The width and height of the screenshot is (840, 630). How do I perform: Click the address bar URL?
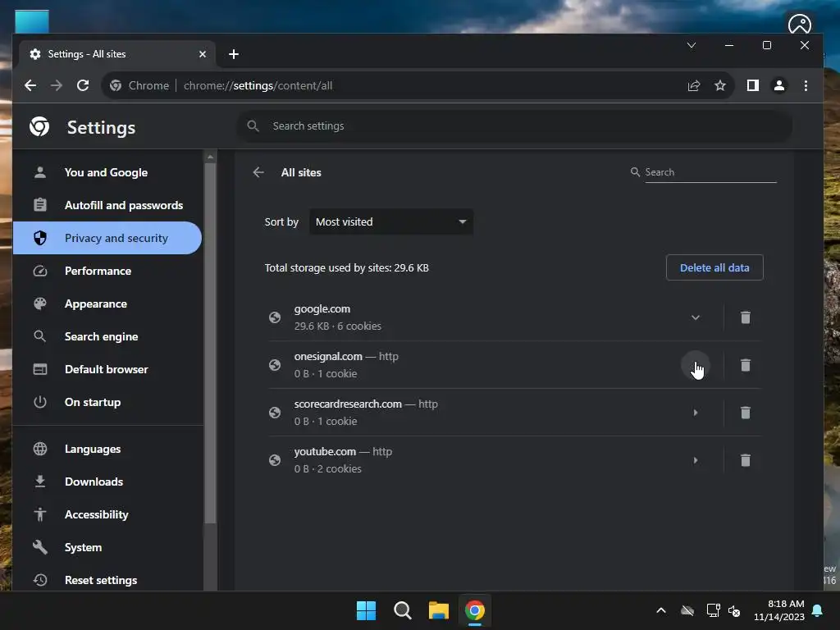(x=258, y=85)
